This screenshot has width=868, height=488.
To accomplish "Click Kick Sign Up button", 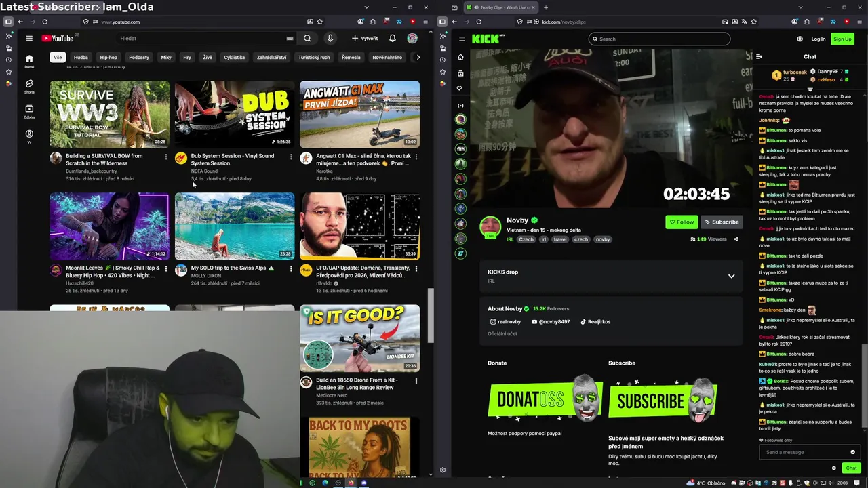I will (x=842, y=39).
